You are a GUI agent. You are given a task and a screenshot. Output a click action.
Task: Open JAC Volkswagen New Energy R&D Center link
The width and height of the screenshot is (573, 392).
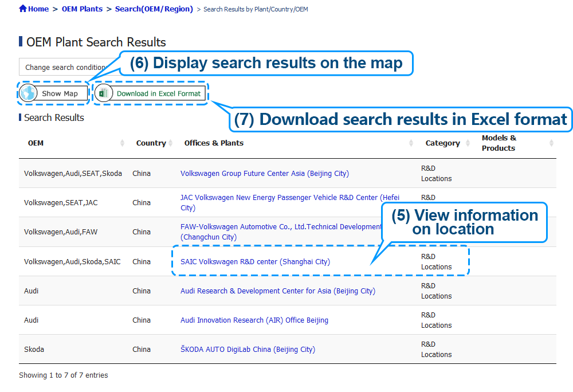coord(290,203)
